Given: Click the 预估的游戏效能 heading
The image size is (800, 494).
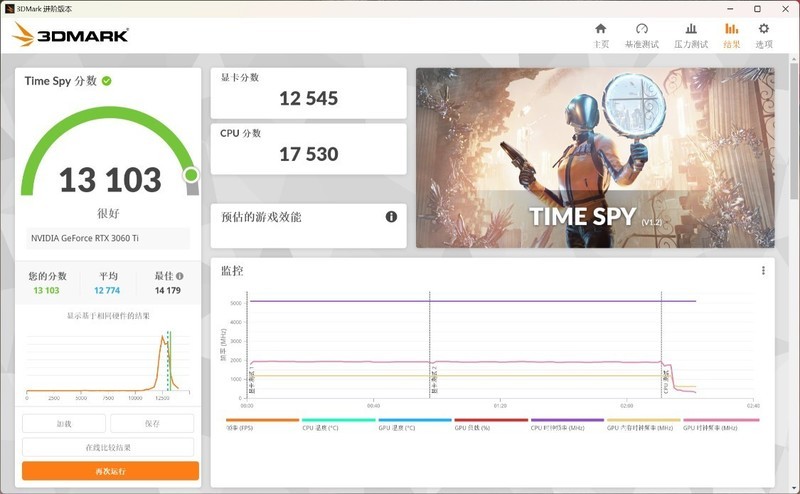Looking at the screenshot, I should pyautogui.click(x=261, y=217).
